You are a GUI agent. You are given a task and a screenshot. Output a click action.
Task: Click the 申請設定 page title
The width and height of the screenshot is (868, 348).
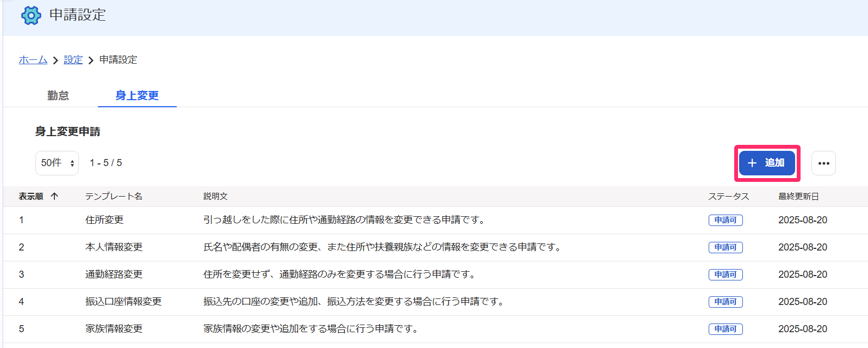tap(78, 15)
